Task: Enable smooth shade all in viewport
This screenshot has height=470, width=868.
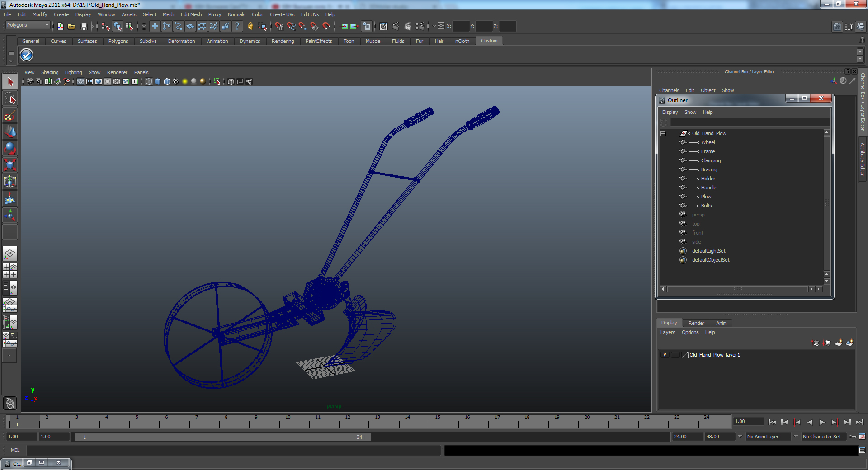Action: [x=158, y=81]
